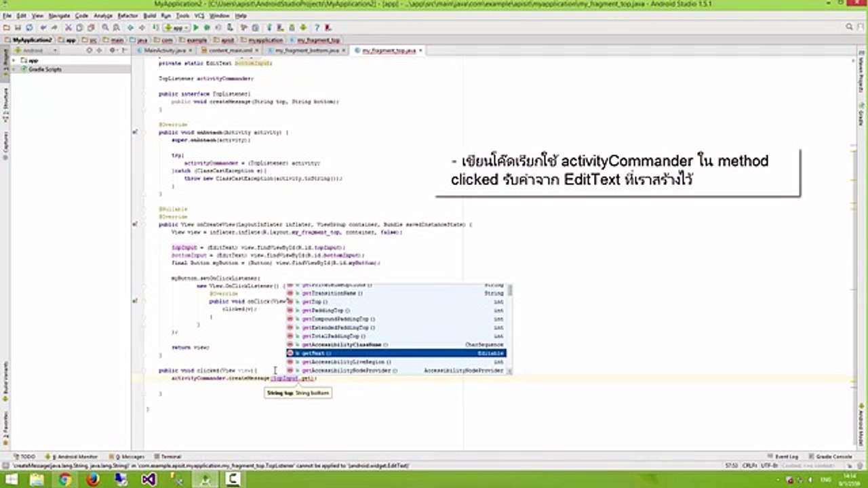Click the search everywhere magnifier icon
The height and width of the screenshot is (488, 868).
pyautogui.click(x=850, y=27)
